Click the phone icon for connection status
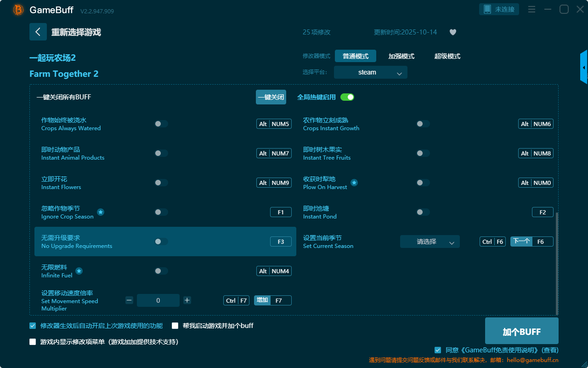The image size is (588, 368). (487, 9)
